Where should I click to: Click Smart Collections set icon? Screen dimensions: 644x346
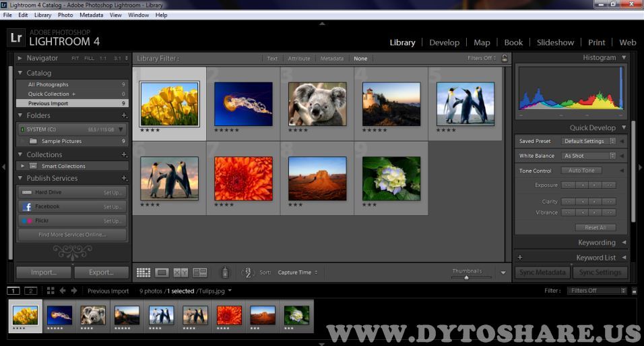pos(33,166)
